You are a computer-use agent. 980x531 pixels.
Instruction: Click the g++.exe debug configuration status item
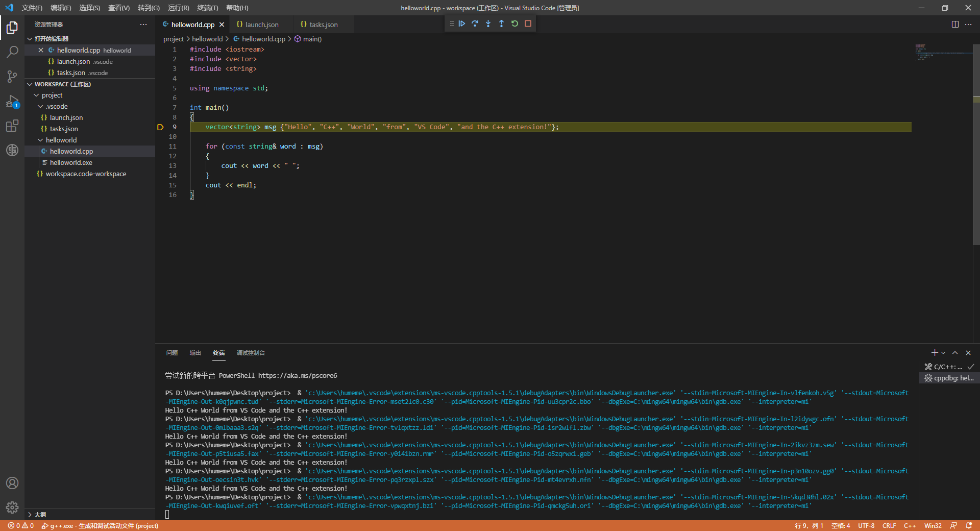point(101,525)
